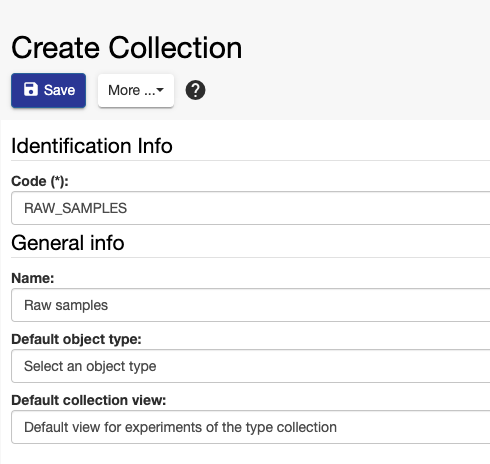
Task: Select the General info section heading
Action: [68, 243]
